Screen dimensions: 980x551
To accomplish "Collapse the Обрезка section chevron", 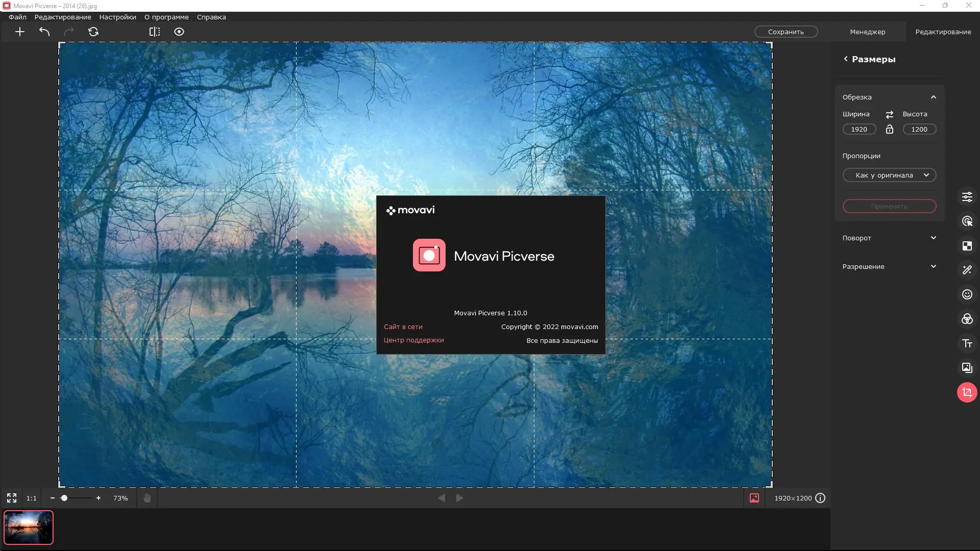I will [x=933, y=97].
